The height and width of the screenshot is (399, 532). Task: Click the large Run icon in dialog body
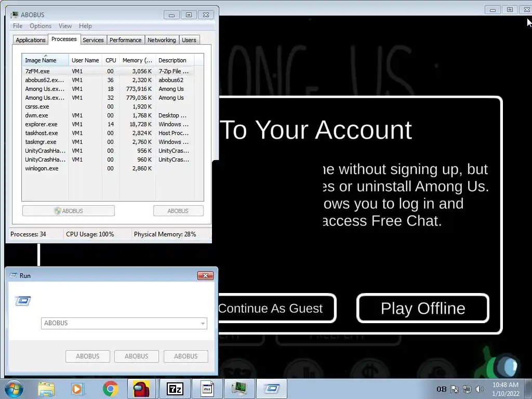pyautogui.click(x=23, y=301)
